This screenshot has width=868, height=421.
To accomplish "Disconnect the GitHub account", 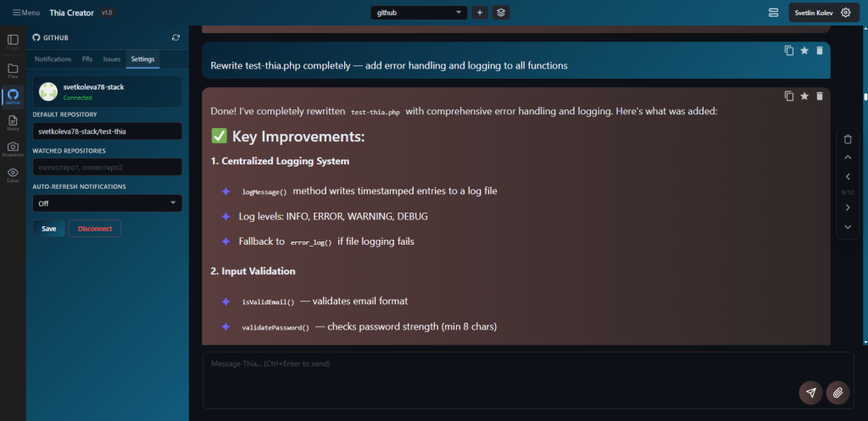I will point(95,229).
